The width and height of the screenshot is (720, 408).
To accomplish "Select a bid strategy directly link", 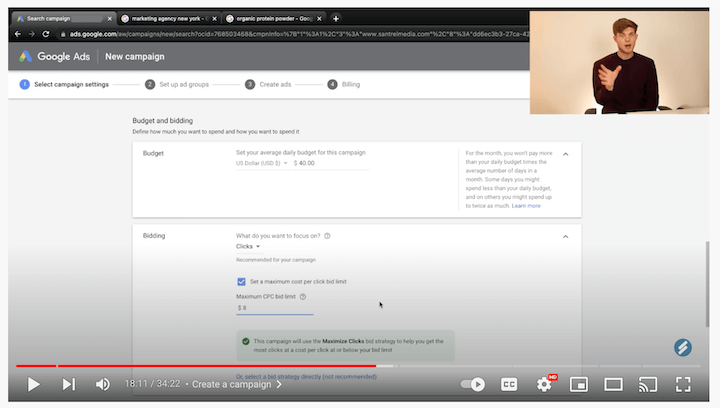I will (x=306, y=377).
